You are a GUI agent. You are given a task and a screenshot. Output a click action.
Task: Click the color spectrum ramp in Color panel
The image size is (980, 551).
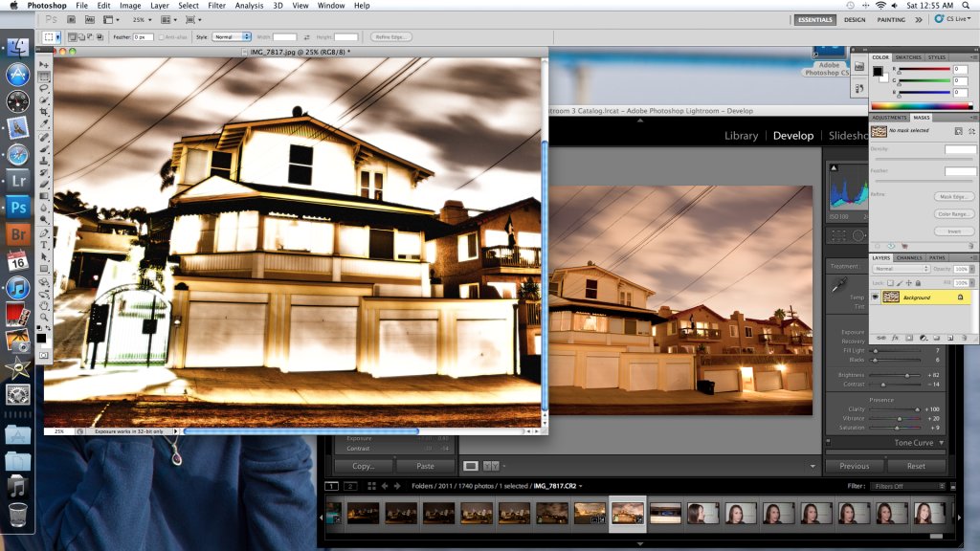coord(922,106)
